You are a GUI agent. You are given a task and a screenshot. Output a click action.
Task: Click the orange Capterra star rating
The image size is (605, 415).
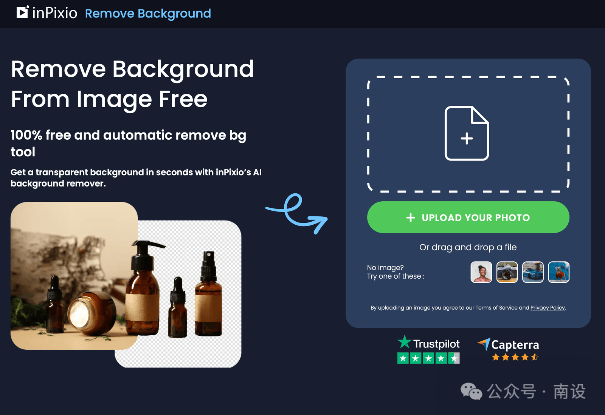515,357
